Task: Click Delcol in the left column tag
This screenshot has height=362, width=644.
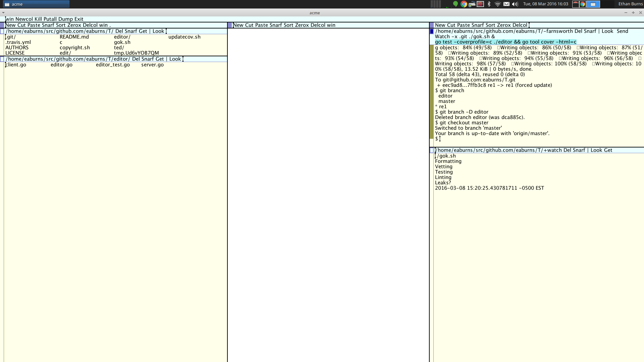Action: 90,25
